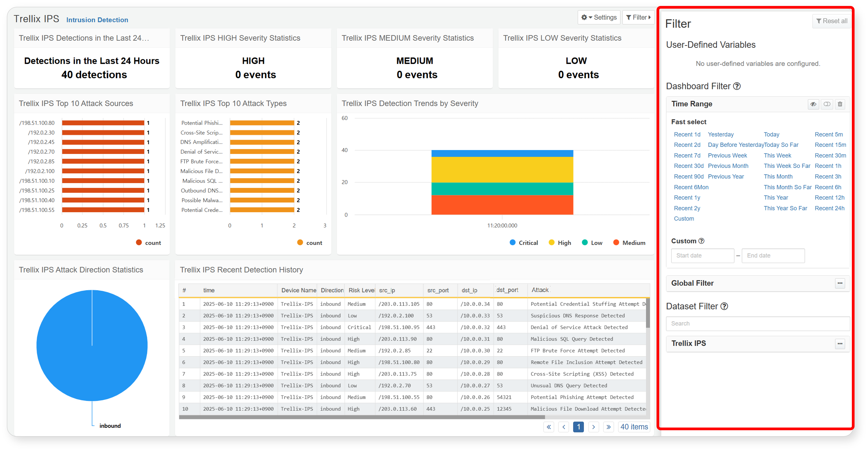Select Recent 1d time range

click(687, 135)
